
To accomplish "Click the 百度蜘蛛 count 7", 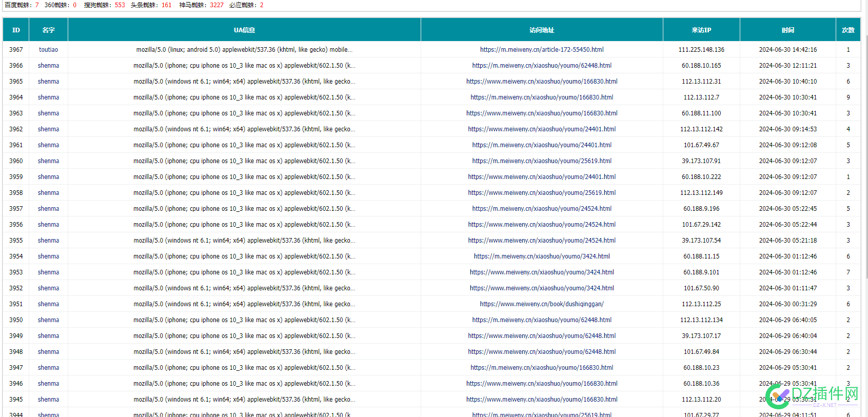I will [37, 5].
